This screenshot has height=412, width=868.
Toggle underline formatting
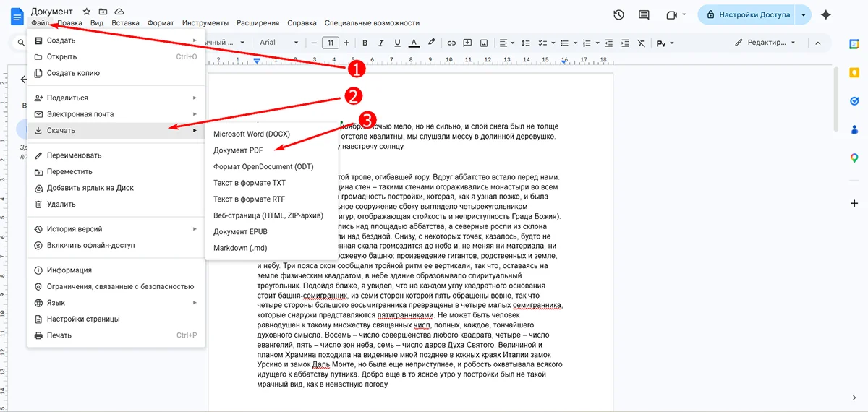pos(397,43)
